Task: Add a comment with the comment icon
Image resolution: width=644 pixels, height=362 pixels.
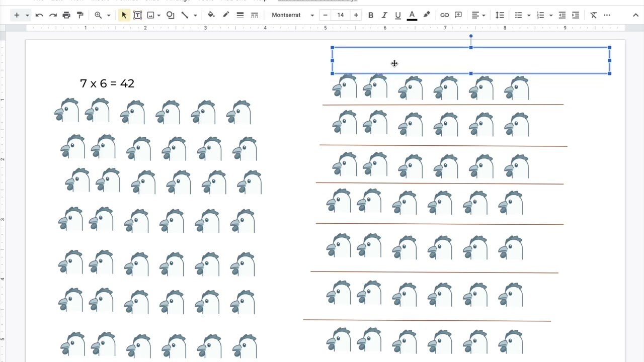Action: point(458,15)
